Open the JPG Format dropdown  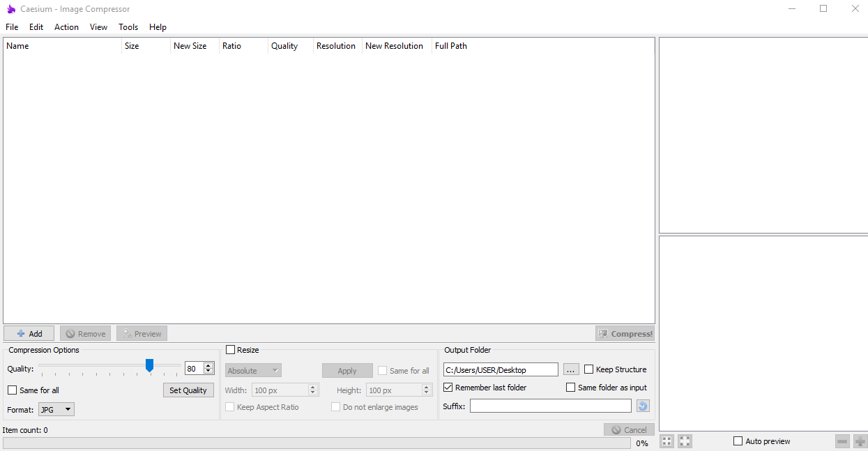tap(56, 410)
